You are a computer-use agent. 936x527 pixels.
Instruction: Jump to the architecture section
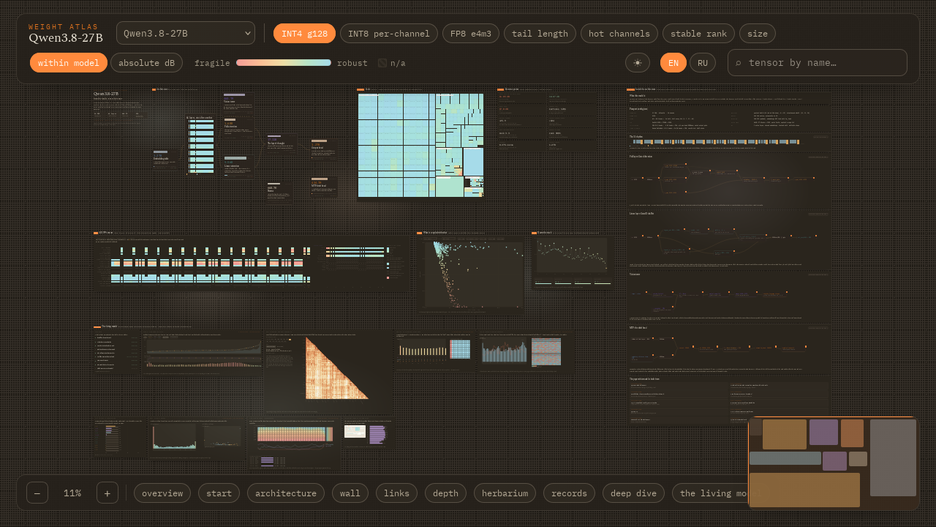coord(286,493)
